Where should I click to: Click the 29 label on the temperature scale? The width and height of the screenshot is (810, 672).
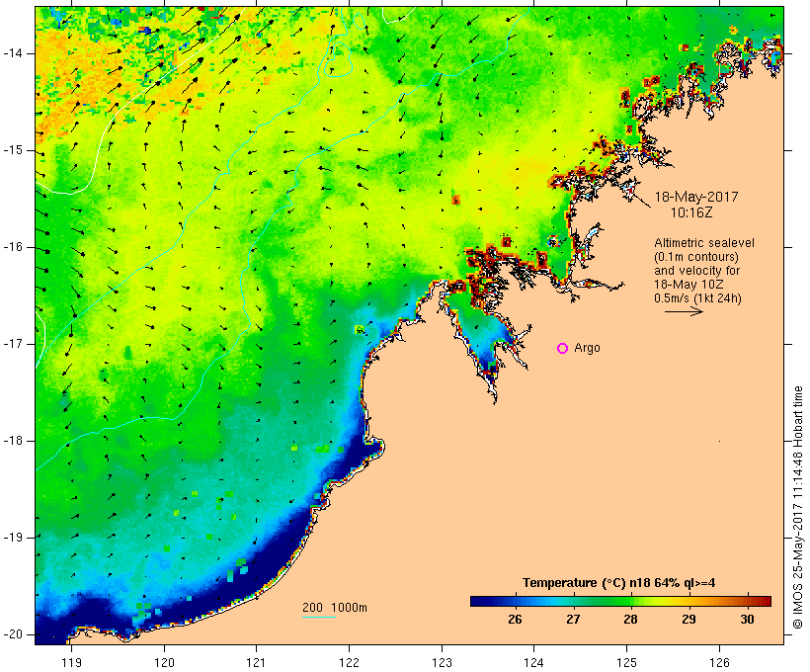click(688, 620)
